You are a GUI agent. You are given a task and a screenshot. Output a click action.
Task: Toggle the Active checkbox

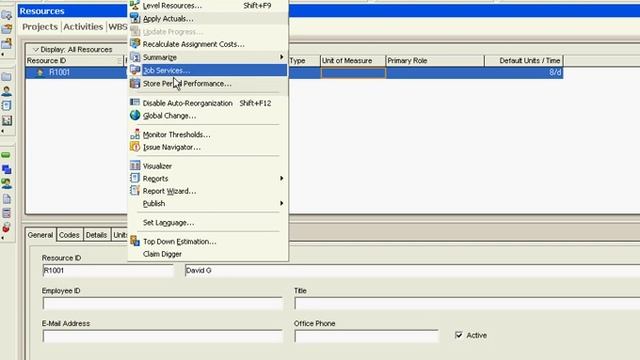[x=459, y=335]
